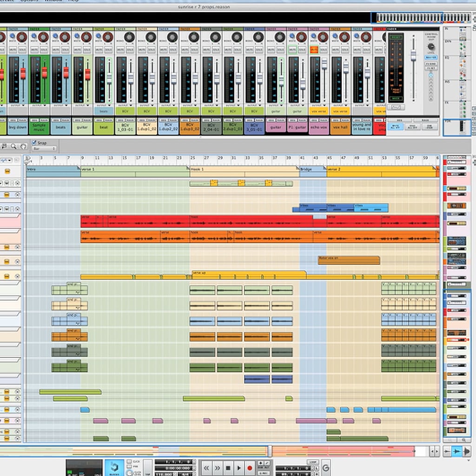Image resolution: width=476 pixels, height=476 pixels.
Task: Adjust the master section fader
Action: click(x=413, y=56)
